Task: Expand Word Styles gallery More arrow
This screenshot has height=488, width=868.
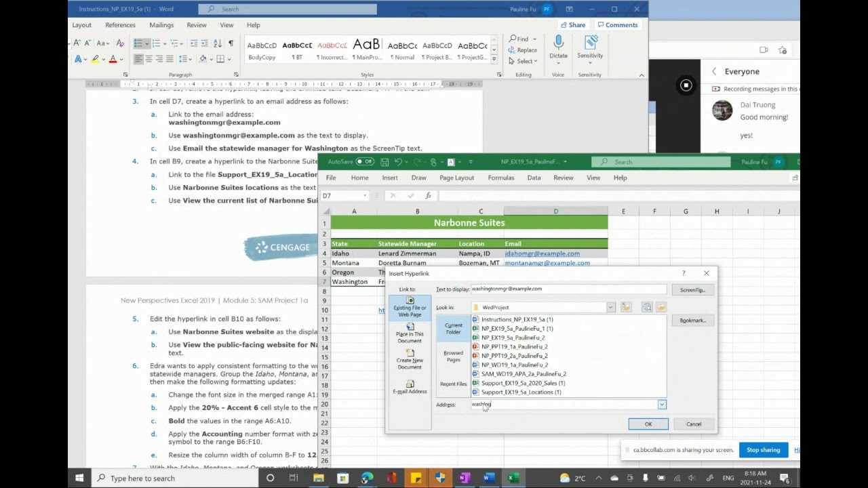Action: click(x=494, y=60)
